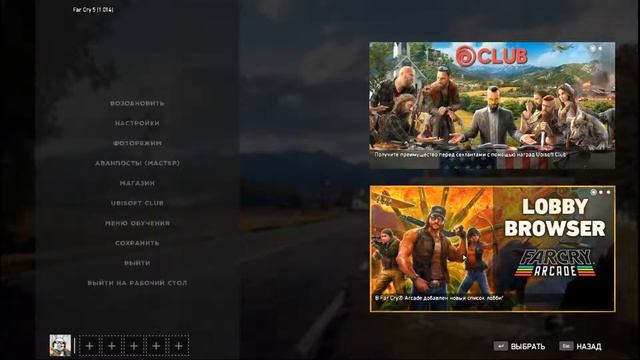Click last page dot on Lobby Browser banner
The width and height of the screenshot is (640, 360).
[x=608, y=192]
